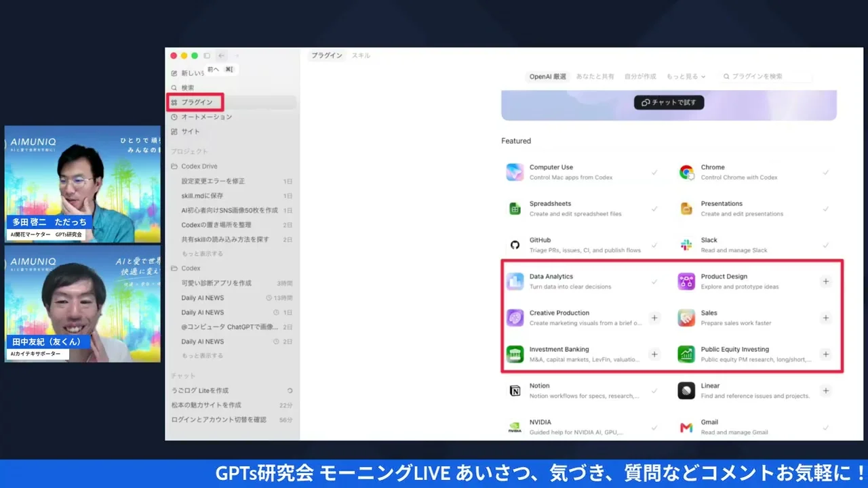The image size is (868, 488).
Task: Add the Linear plugin
Action: [x=825, y=390]
